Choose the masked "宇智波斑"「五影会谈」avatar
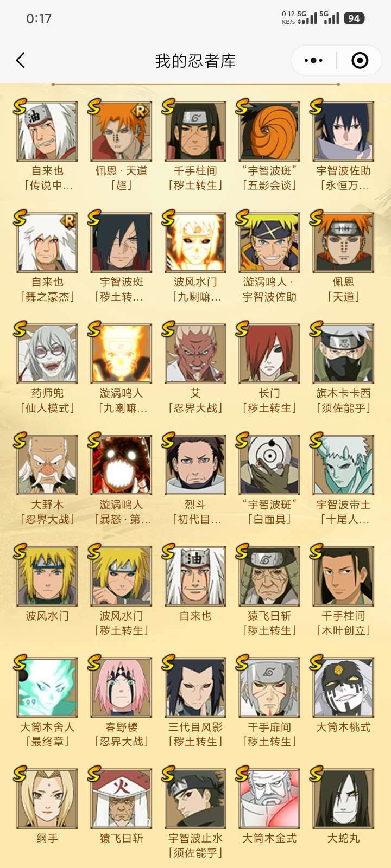This screenshot has height=868, width=391. pos(269,131)
